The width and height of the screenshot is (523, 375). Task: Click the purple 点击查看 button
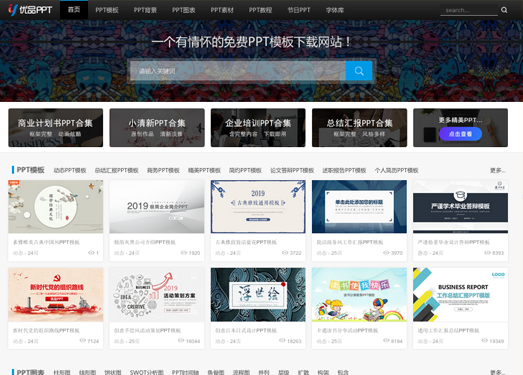pyautogui.click(x=460, y=134)
